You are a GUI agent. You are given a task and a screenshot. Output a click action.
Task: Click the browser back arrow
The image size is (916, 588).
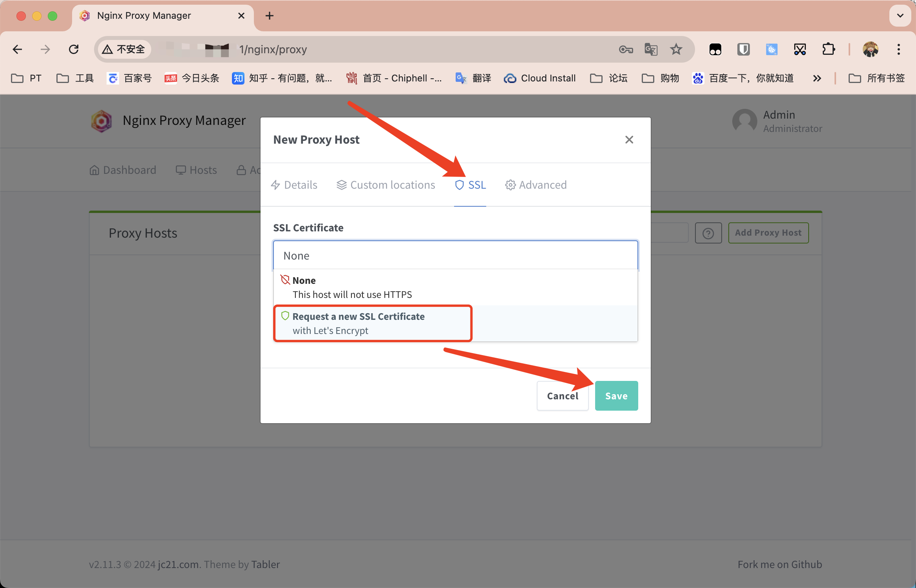pyautogui.click(x=17, y=49)
